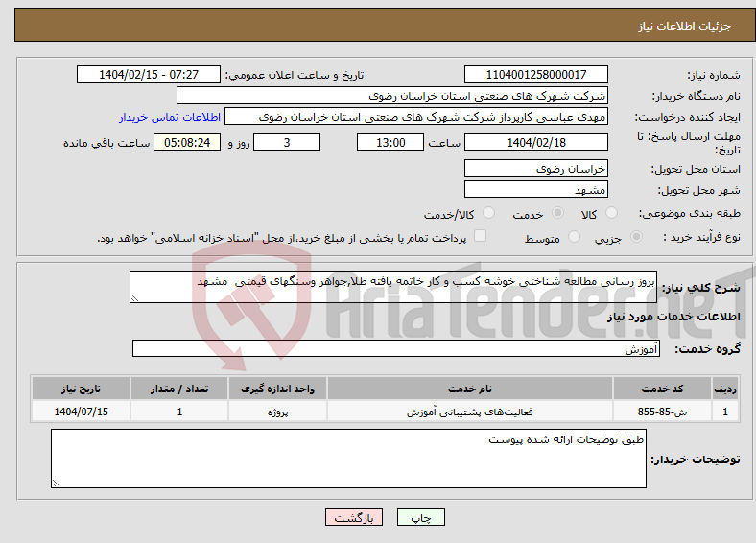Screen dimensions: 756x543
Task: Click the تعداد / مقدار column header
Action: pos(179,389)
